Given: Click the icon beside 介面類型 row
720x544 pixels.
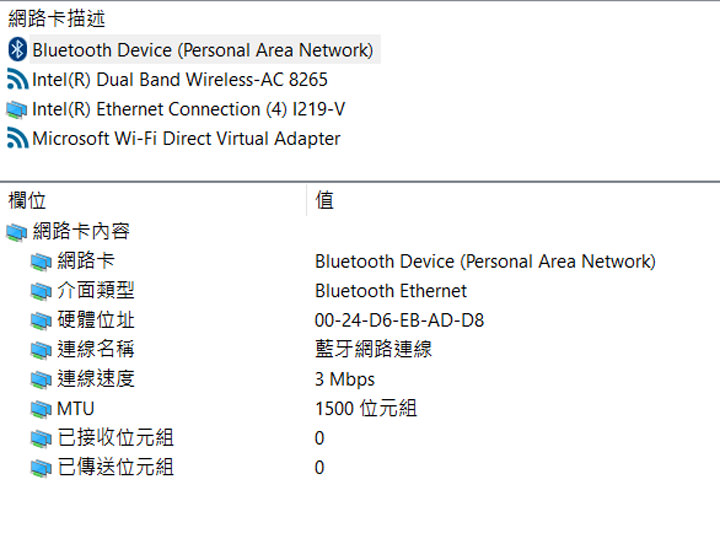Looking at the screenshot, I should [x=41, y=291].
